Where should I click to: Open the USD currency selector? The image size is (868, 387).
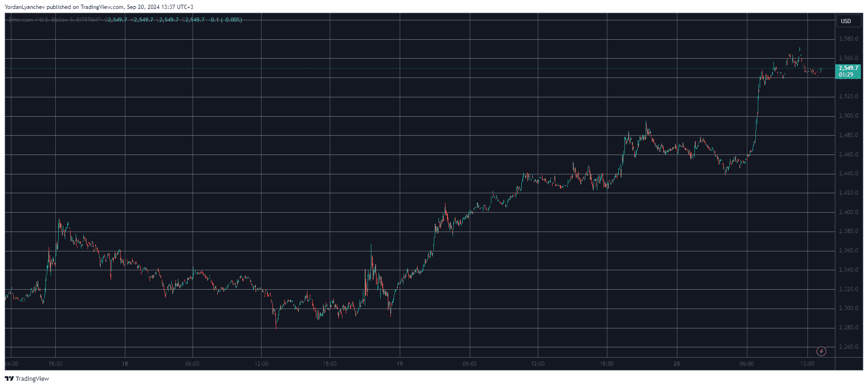[849, 21]
